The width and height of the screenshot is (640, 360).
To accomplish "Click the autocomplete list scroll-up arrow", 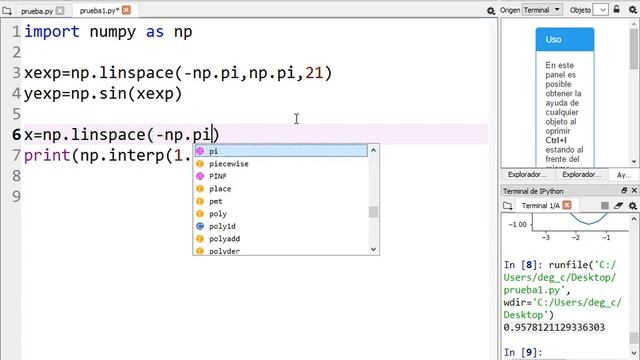I will 373,150.
